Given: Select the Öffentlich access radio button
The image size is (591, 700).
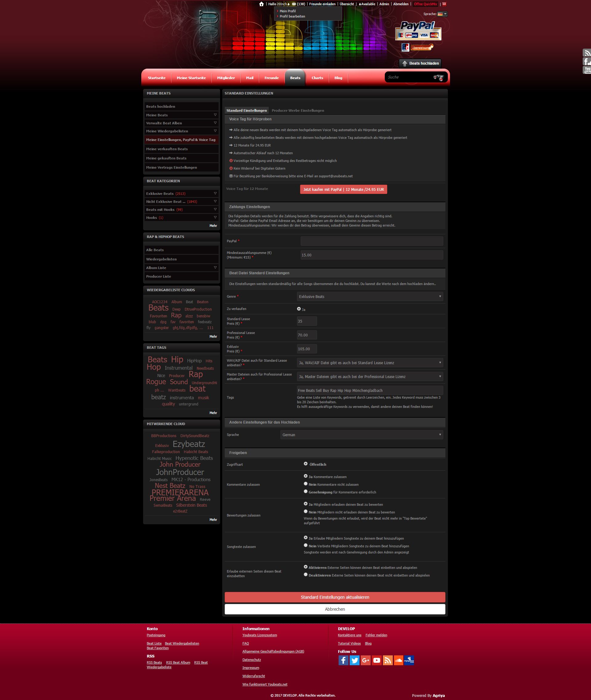Looking at the screenshot, I should tap(306, 463).
